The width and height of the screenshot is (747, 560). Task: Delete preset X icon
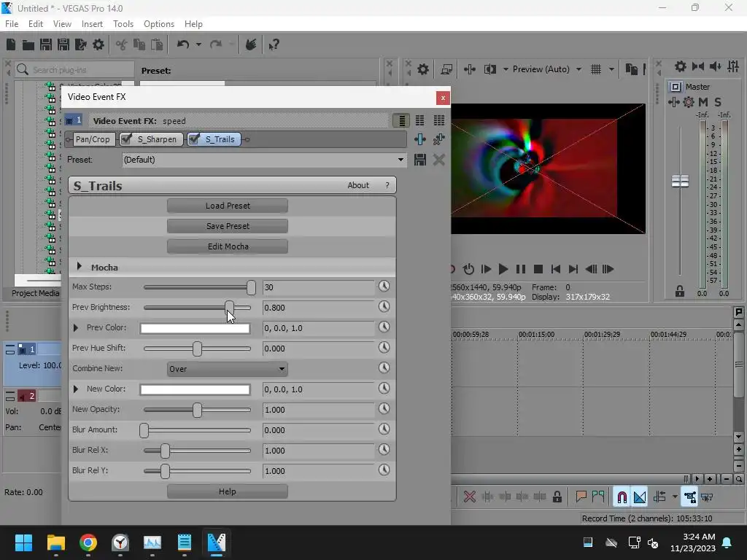[x=438, y=160]
